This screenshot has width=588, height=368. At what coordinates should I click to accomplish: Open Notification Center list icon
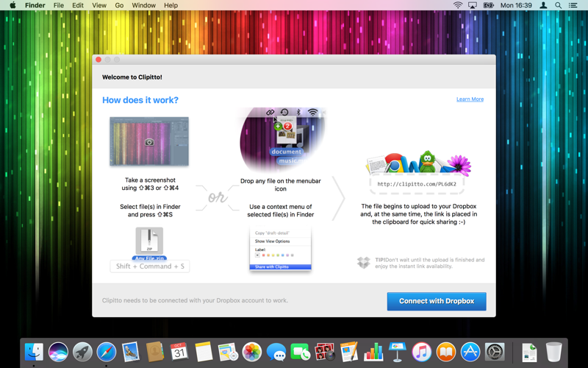(x=573, y=5)
